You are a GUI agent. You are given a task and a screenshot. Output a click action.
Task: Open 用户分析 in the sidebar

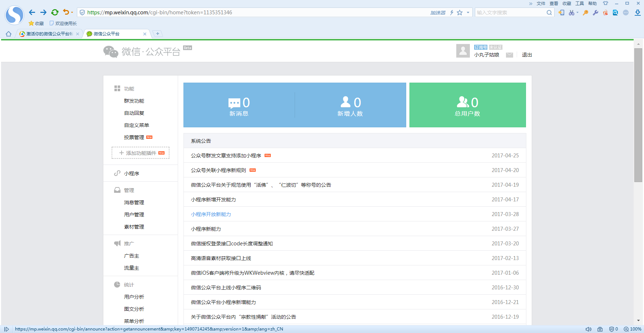134,297
